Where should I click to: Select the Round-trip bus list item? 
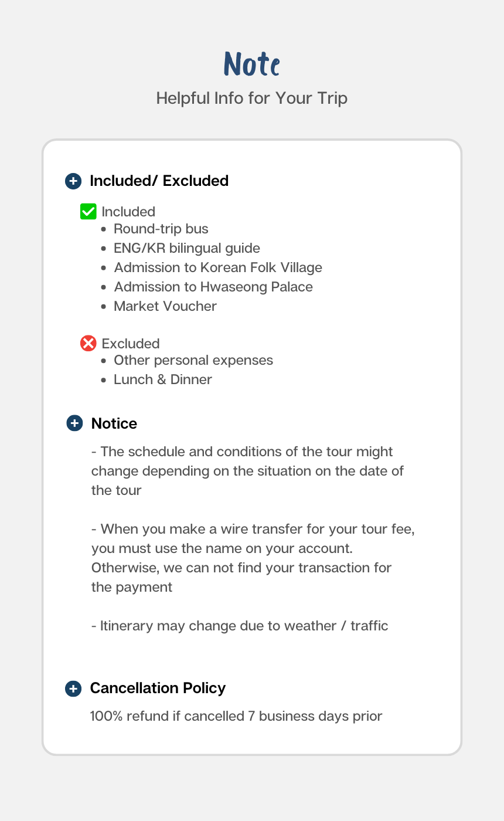click(161, 229)
